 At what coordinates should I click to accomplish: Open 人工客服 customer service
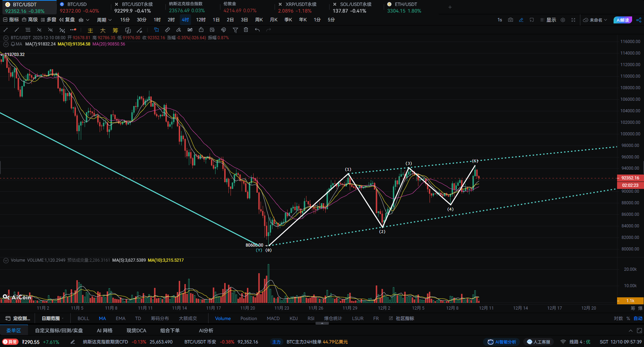pyautogui.click(x=539, y=342)
